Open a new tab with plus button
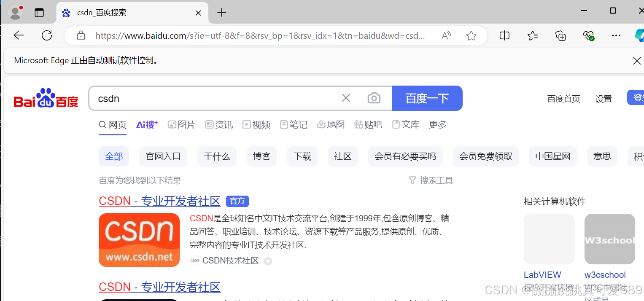This screenshot has width=644, height=301. point(222,13)
